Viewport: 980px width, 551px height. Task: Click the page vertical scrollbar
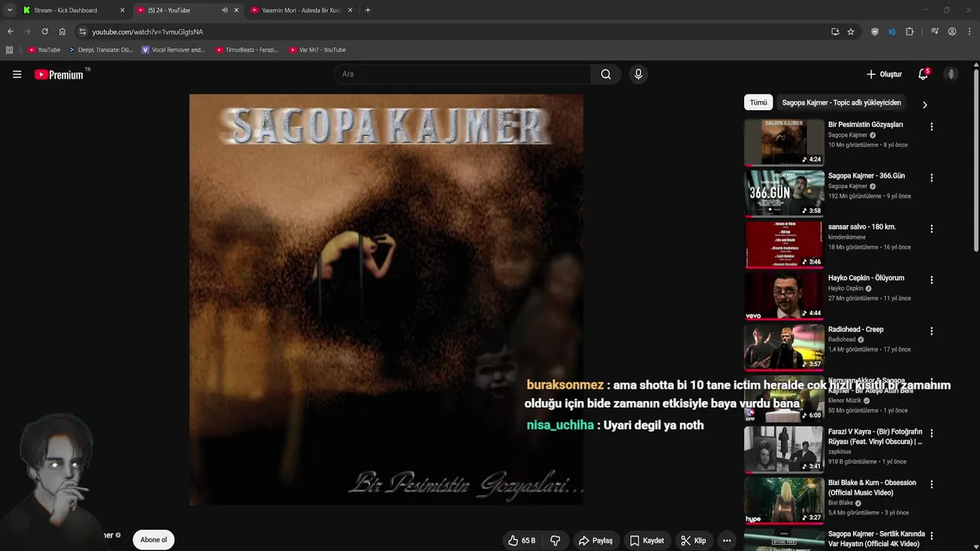tap(976, 161)
